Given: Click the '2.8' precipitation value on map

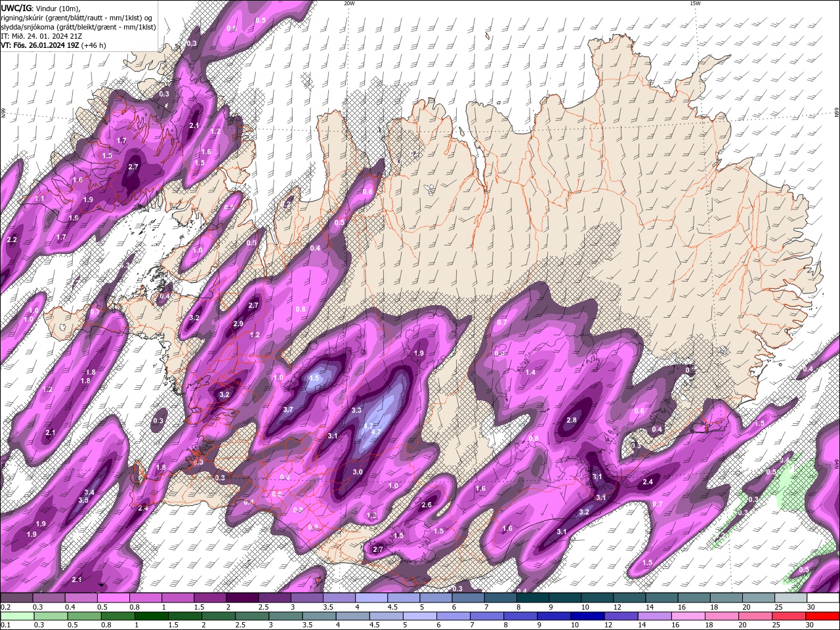Looking at the screenshot, I should click(571, 420).
